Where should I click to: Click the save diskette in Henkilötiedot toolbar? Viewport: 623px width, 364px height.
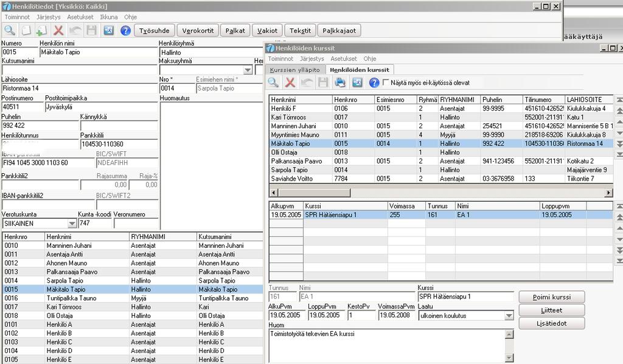point(91,30)
